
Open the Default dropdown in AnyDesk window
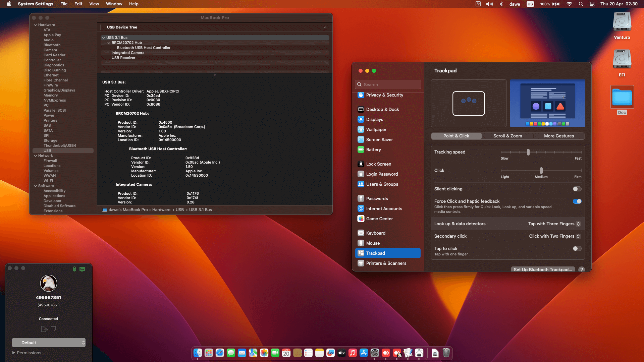(x=49, y=343)
